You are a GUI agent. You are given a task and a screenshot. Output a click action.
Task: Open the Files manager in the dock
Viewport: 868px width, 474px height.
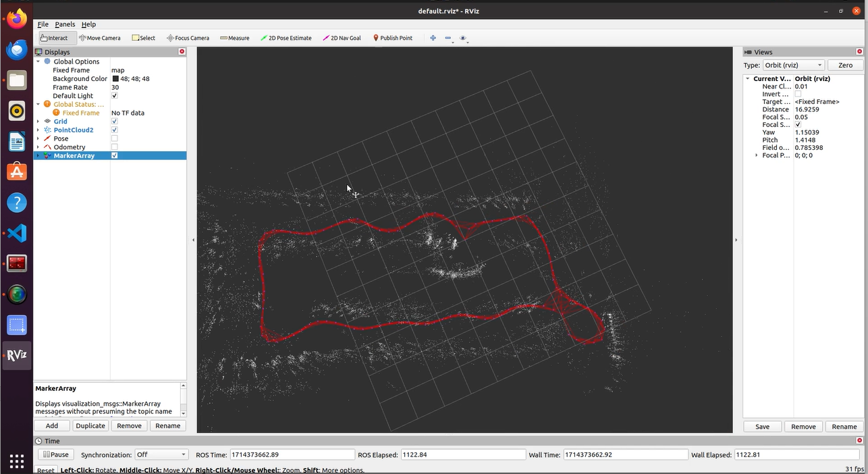point(17,80)
